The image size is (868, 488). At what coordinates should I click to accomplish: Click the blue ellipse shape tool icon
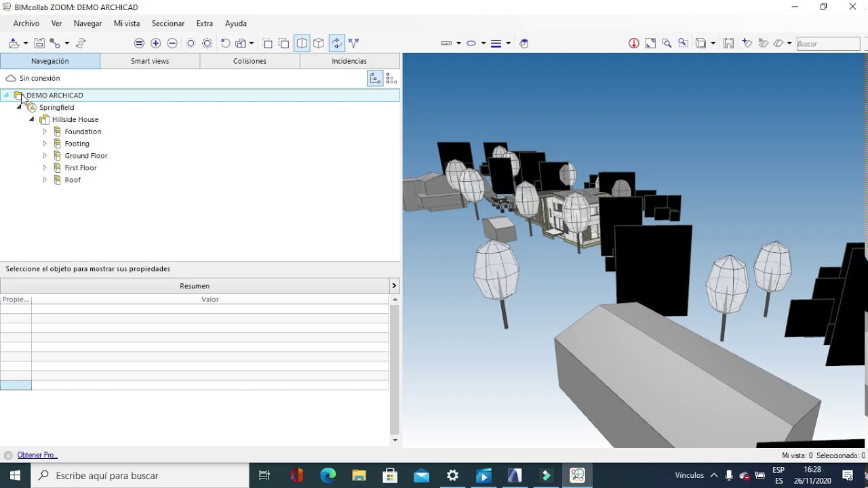(x=471, y=43)
